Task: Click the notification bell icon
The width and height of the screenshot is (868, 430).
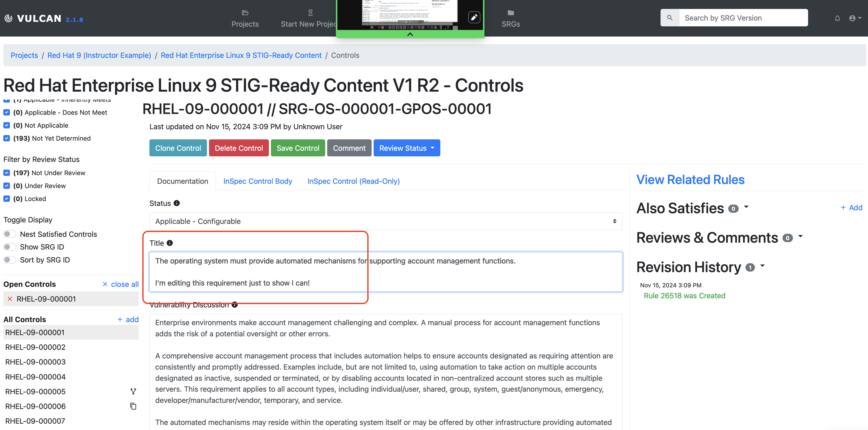Action: (837, 18)
